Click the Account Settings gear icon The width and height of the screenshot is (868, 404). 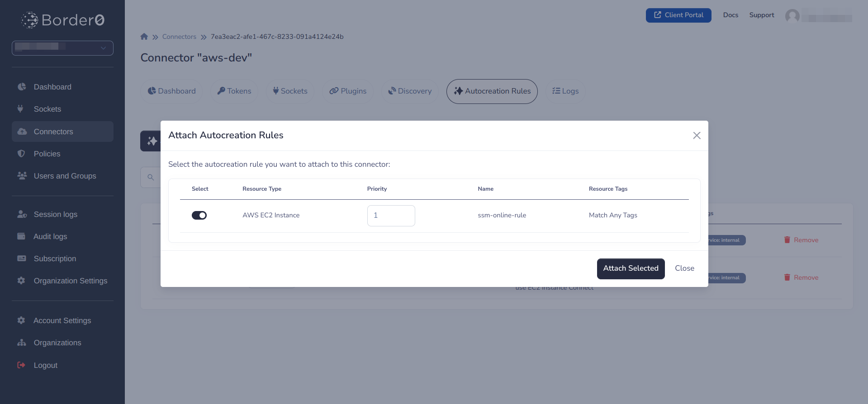(21, 320)
